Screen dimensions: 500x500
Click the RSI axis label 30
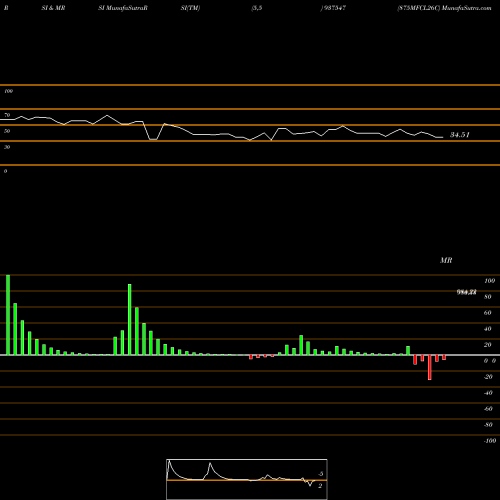(7, 147)
